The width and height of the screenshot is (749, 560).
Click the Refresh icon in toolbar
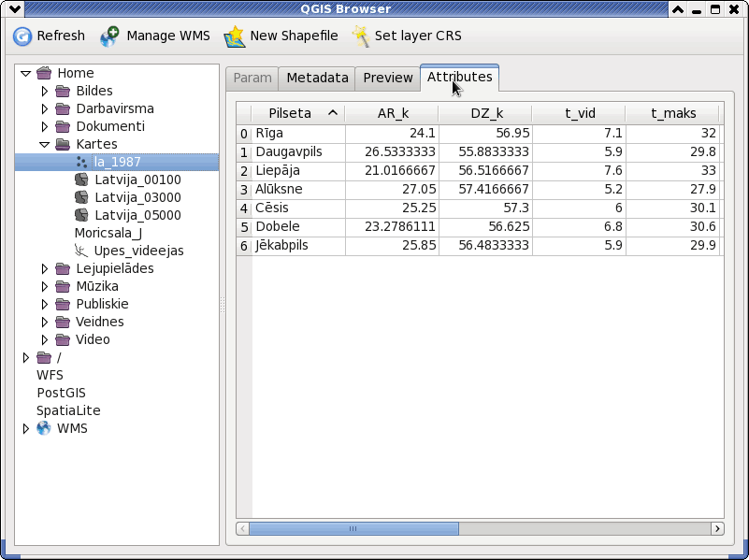[x=22, y=36]
